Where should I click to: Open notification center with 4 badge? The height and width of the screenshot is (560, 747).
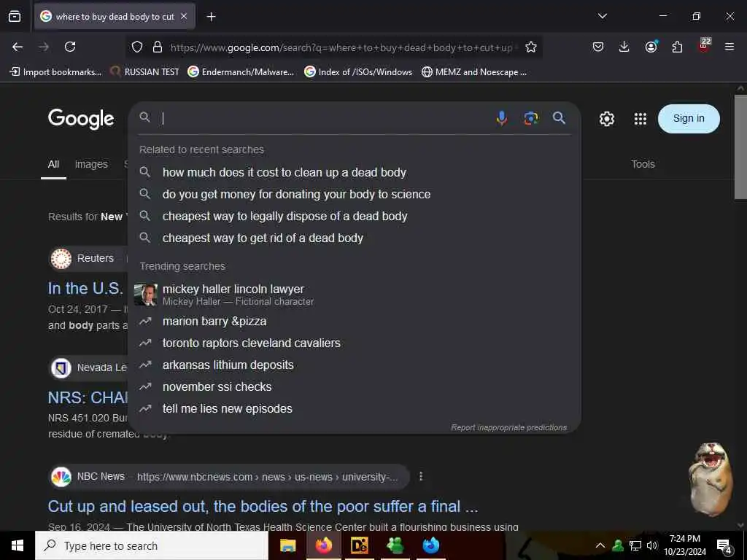coord(724,546)
